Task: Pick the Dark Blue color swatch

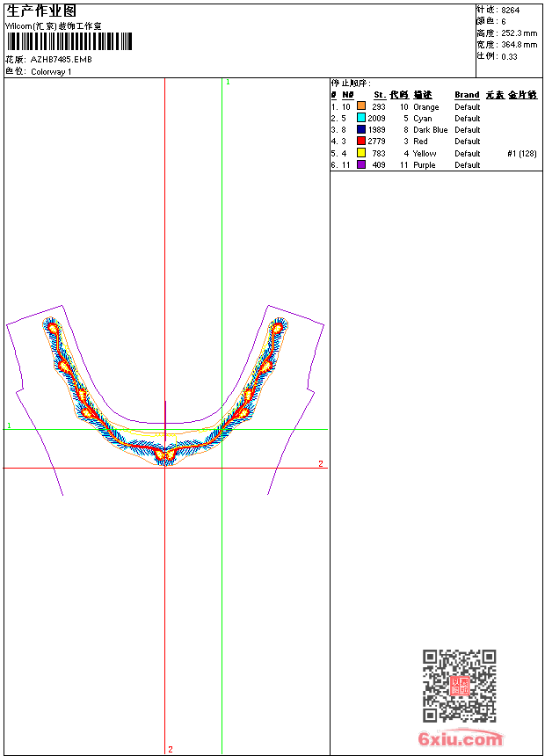Action: point(361,130)
